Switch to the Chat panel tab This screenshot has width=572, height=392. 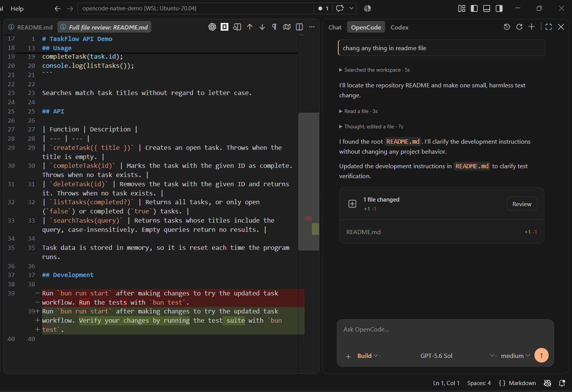335,27
